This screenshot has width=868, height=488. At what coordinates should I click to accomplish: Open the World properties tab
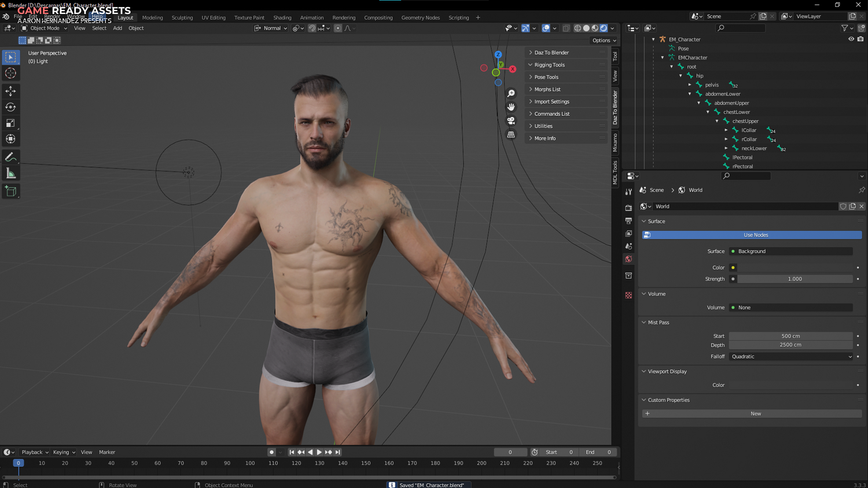(x=628, y=259)
